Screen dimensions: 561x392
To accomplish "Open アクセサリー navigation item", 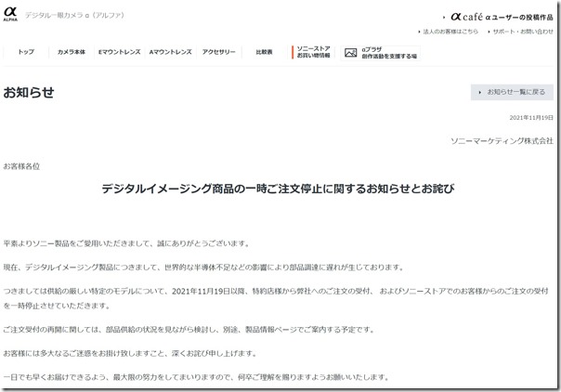I will pyautogui.click(x=218, y=52).
